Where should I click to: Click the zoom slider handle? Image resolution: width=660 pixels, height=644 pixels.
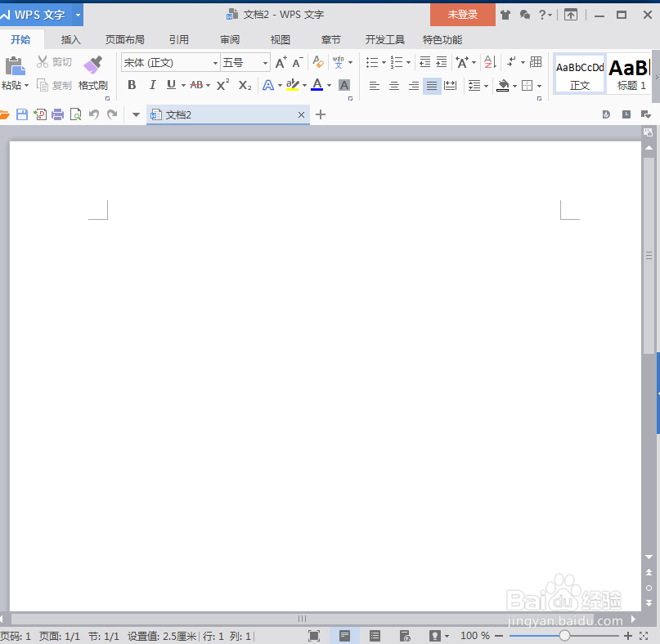click(564, 636)
